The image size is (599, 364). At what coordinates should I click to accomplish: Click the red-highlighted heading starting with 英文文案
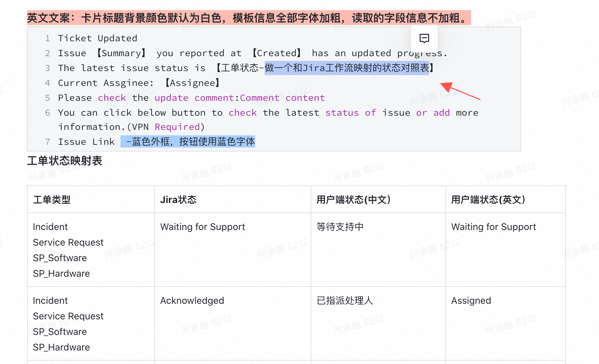coord(249,18)
